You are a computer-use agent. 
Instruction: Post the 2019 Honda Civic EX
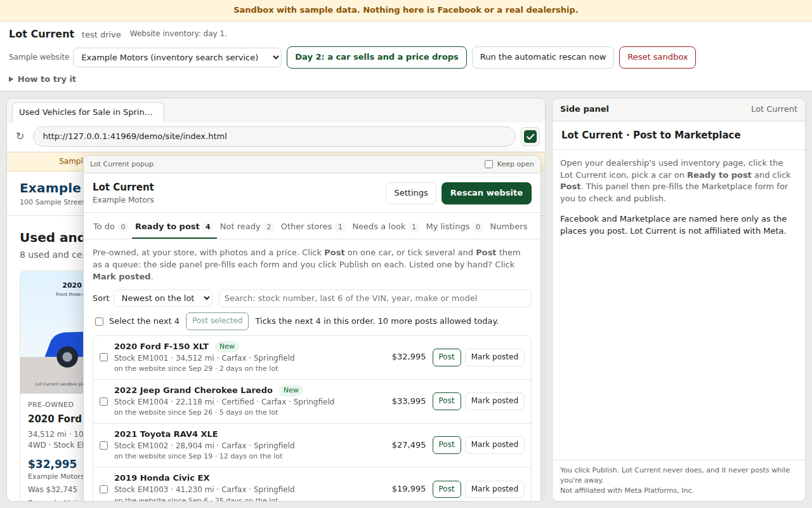pyautogui.click(x=447, y=489)
